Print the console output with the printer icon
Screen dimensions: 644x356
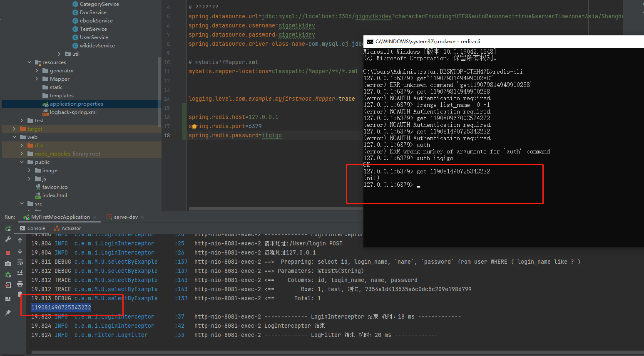tap(20, 284)
